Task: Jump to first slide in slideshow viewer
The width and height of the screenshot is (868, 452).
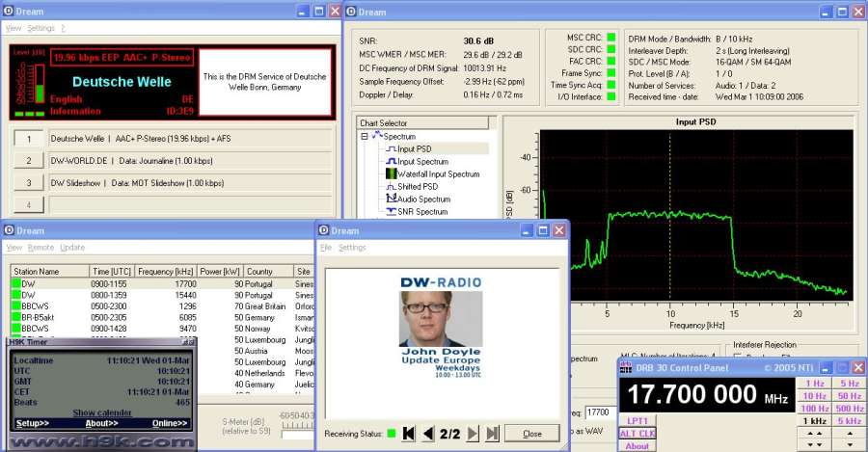Action: click(409, 434)
